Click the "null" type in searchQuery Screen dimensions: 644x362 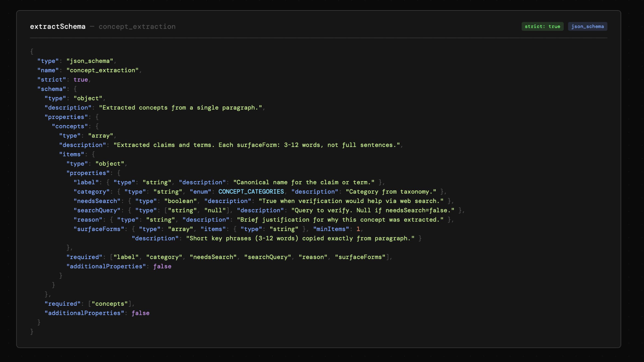[215, 210]
